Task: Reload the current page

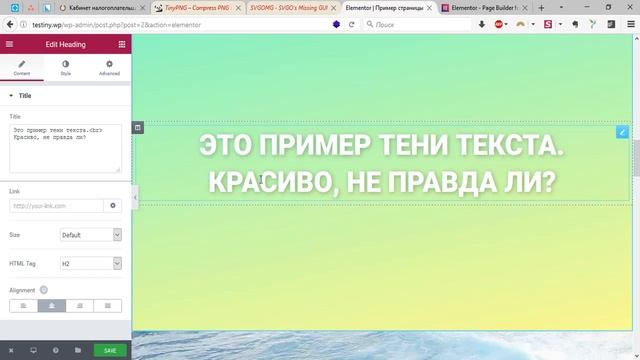Action: point(351,24)
